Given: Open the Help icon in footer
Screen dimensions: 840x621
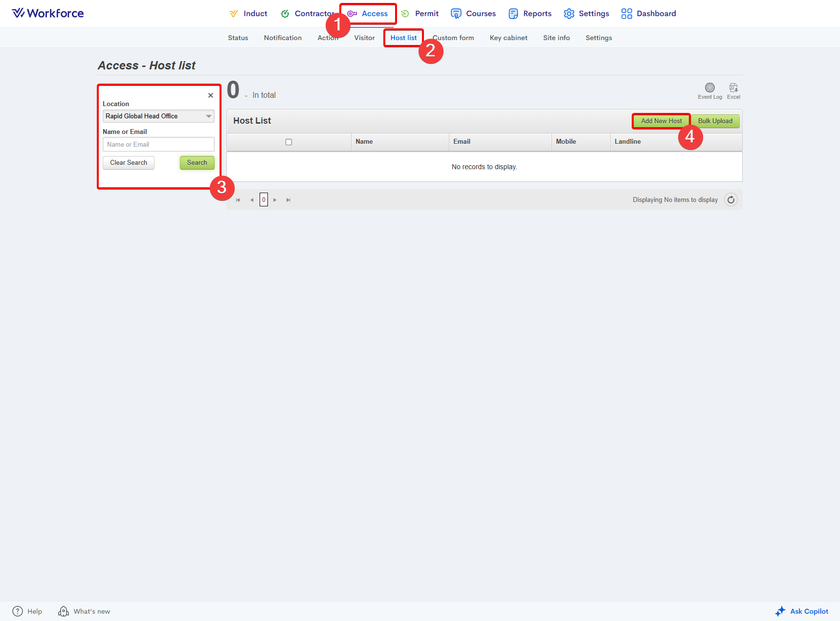Looking at the screenshot, I should click(18, 611).
